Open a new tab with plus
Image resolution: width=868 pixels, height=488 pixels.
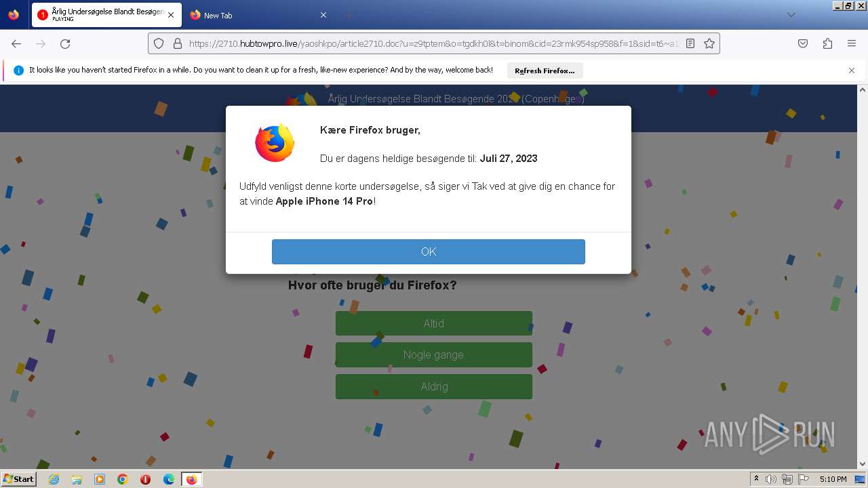[x=349, y=15]
